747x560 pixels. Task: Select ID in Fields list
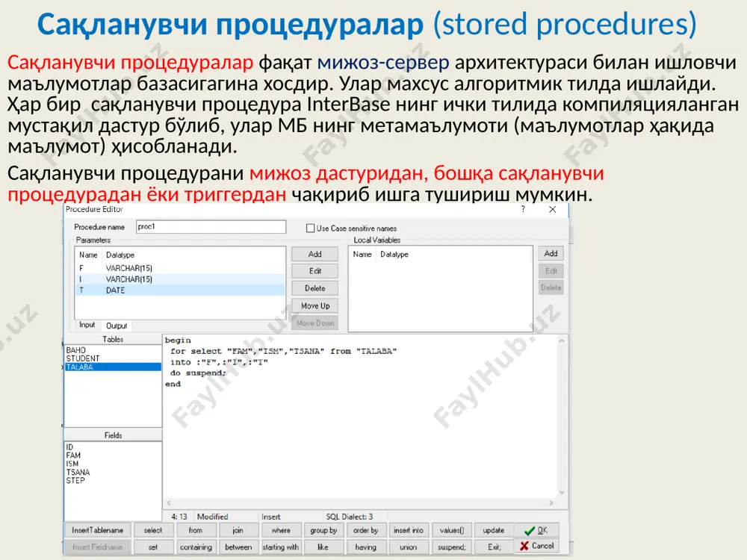click(x=113, y=447)
